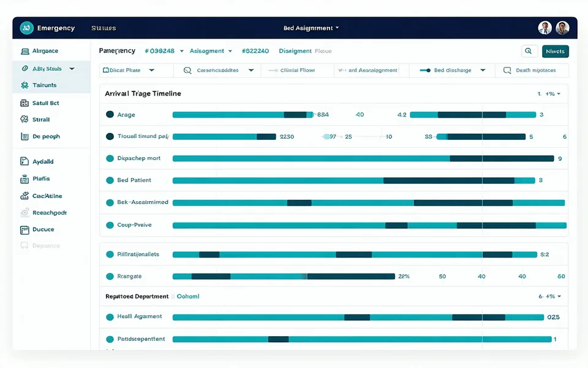Click the small slider knob near 97
Image resolution: width=588 pixels, height=368 pixels.
coord(326,137)
